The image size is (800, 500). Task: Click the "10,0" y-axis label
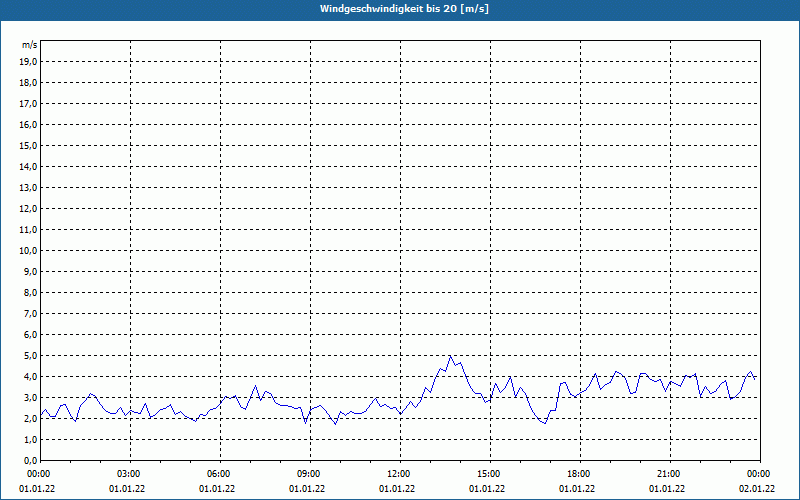28,251
